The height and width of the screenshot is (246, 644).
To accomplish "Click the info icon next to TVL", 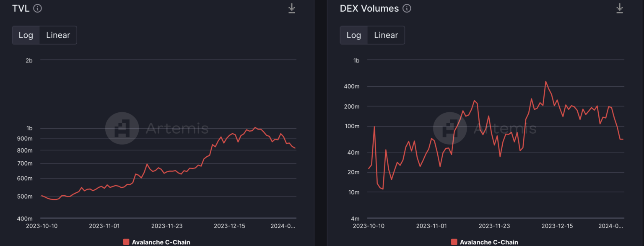I will [37, 8].
